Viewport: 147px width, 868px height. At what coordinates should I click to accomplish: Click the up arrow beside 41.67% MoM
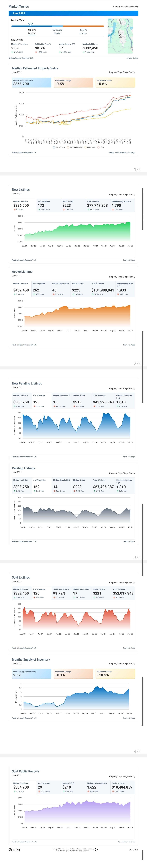[60, 52]
